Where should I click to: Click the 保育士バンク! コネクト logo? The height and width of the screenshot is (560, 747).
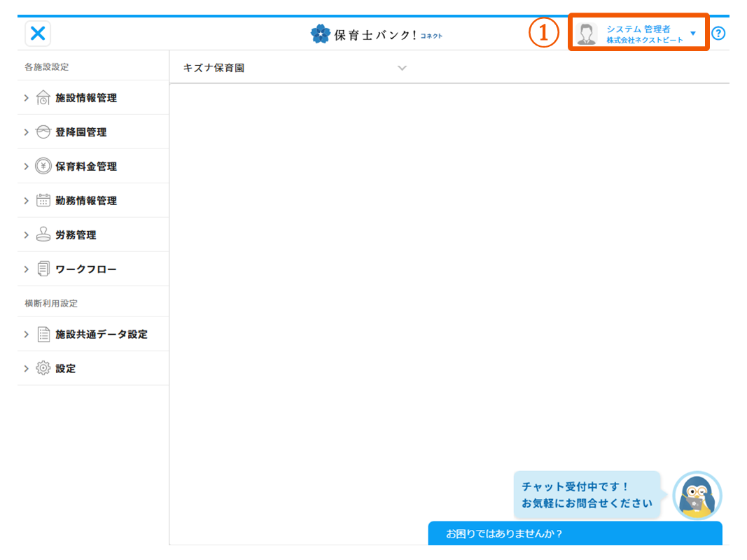coord(377,34)
